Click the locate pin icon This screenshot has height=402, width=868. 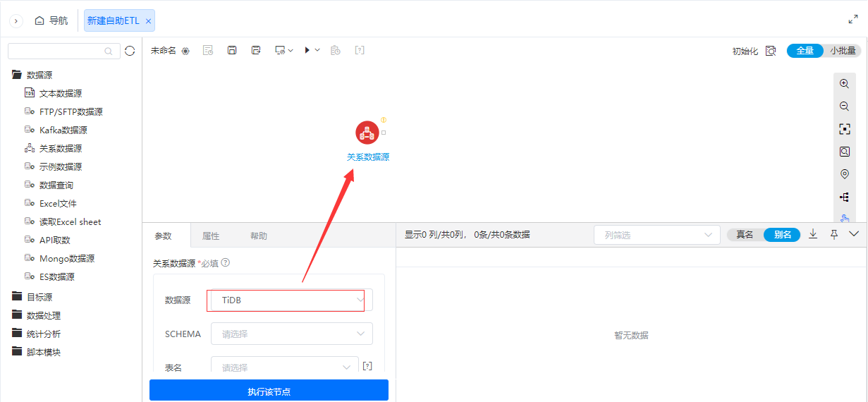[844, 174]
